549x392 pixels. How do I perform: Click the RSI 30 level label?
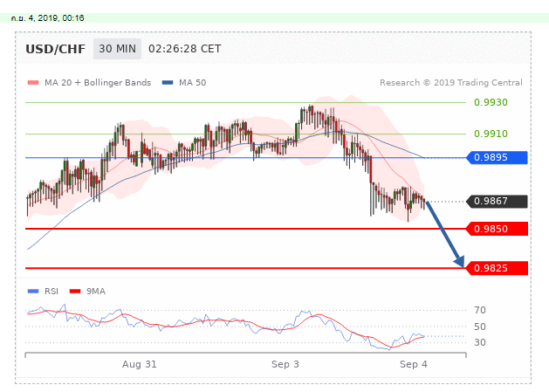pyautogui.click(x=480, y=342)
